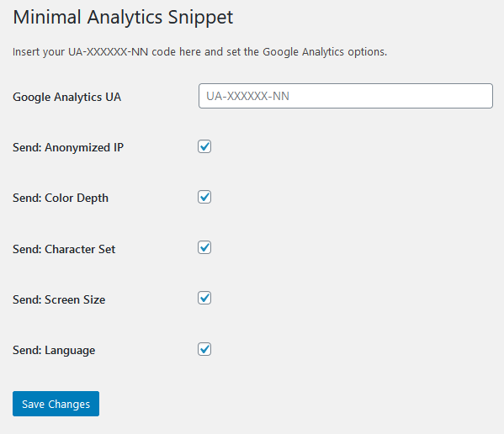
Task: Untick the Send: Screen Size checkbox
Action: [204, 298]
